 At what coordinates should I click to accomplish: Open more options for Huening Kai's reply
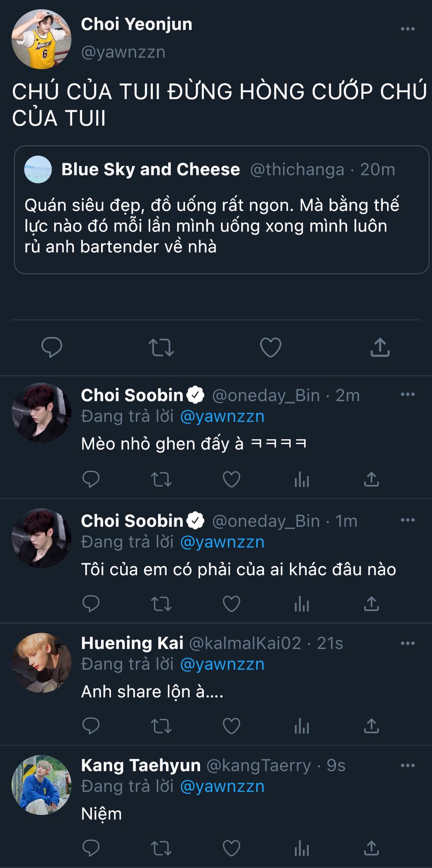coord(408,643)
